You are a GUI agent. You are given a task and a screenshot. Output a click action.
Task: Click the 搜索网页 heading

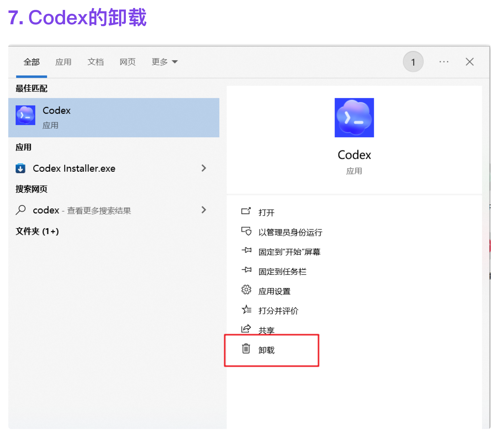[x=31, y=189]
